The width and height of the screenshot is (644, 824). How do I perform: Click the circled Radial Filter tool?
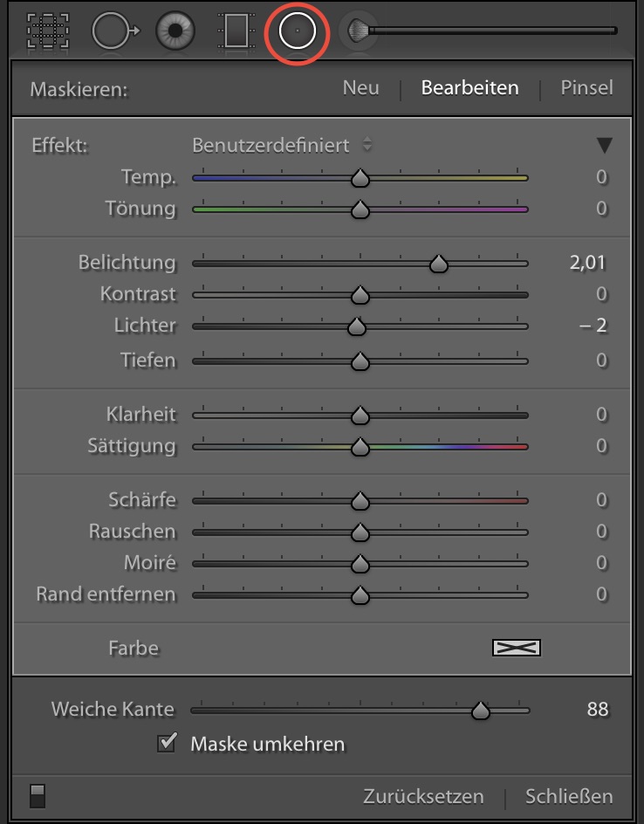click(297, 31)
